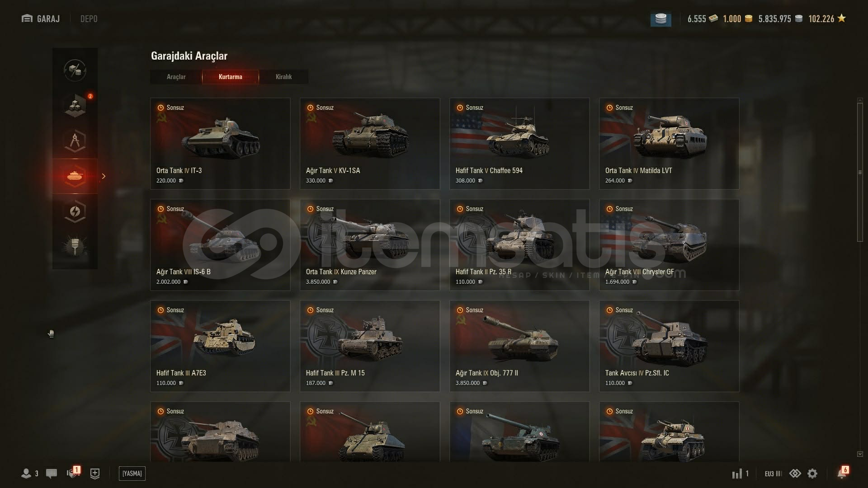Go back to GARAJ

click(41, 19)
